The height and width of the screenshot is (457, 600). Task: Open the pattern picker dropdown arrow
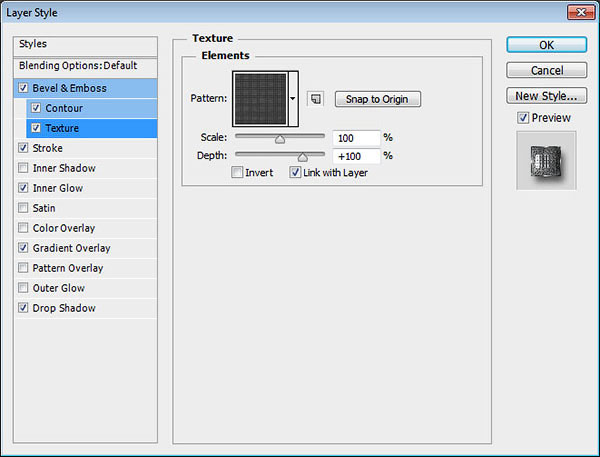[293, 99]
